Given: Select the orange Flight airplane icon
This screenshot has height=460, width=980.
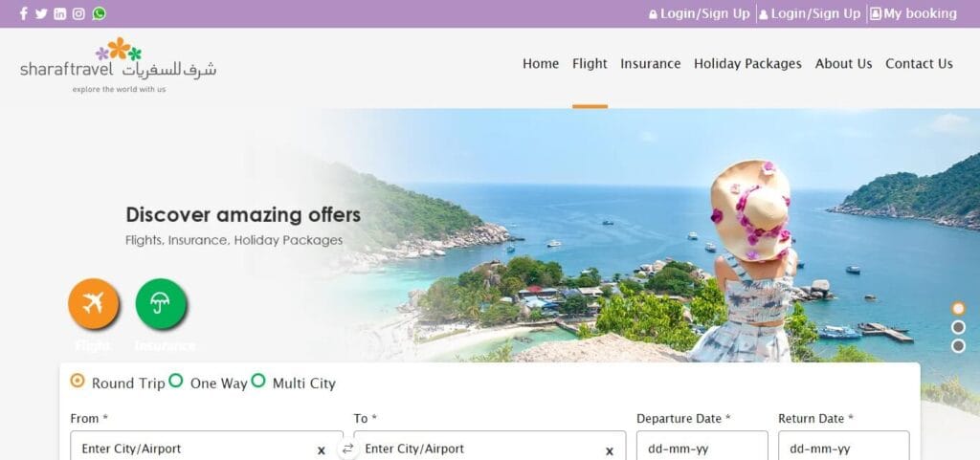Looking at the screenshot, I should 93,304.
